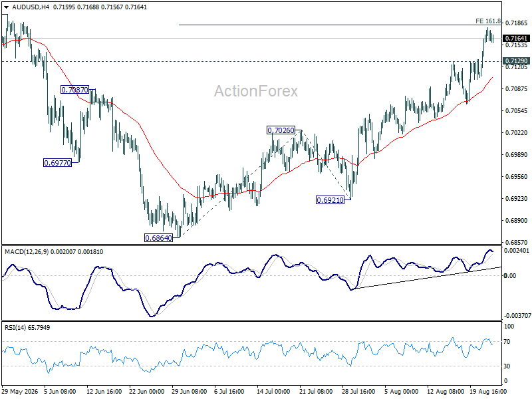Click the 19 Aug 16:00 time label
The width and height of the screenshot is (532, 399).
[x=488, y=392]
